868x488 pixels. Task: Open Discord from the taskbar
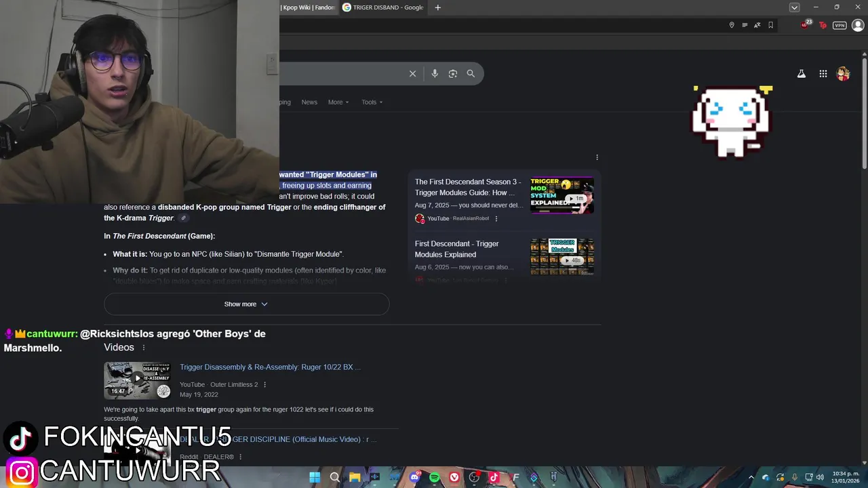coord(414,477)
